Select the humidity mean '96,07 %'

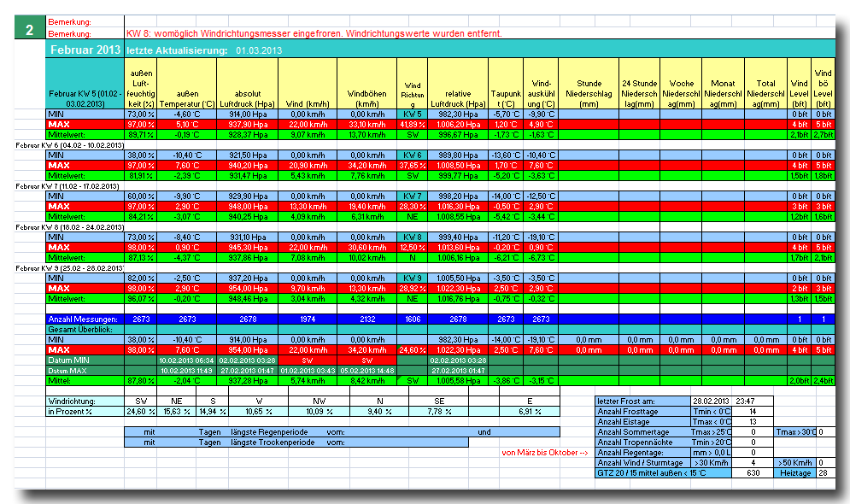point(141,299)
